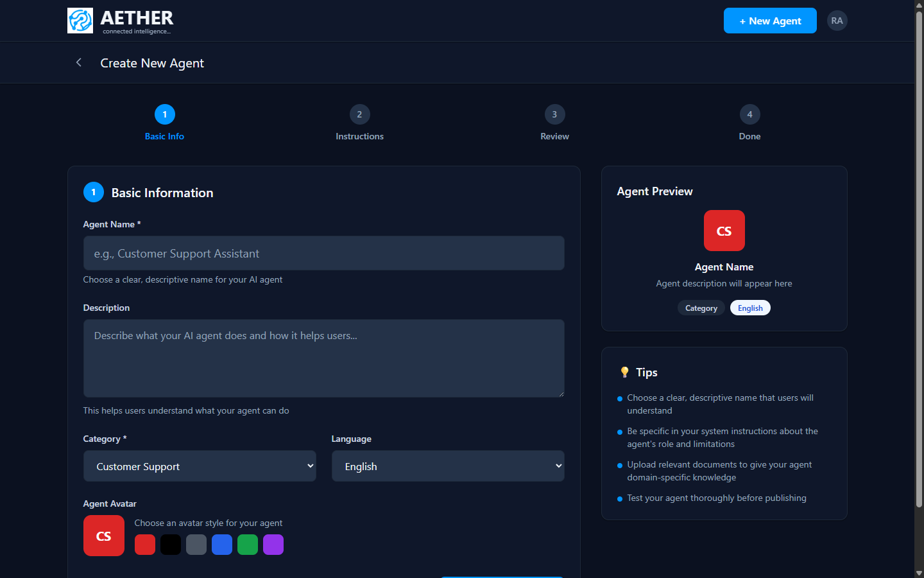Click the tip 'Test your agent thoroughly before publishing'

pyautogui.click(x=717, y=498)
